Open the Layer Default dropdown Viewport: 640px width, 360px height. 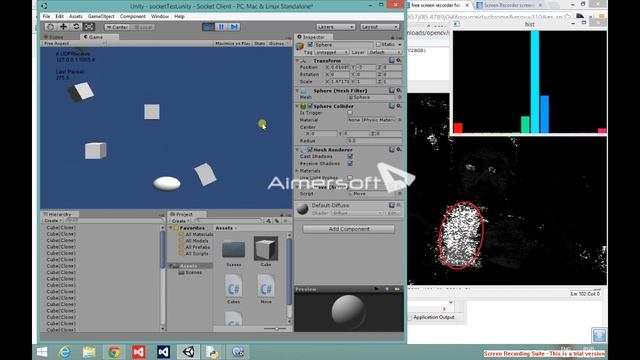(x=384, y=52)
